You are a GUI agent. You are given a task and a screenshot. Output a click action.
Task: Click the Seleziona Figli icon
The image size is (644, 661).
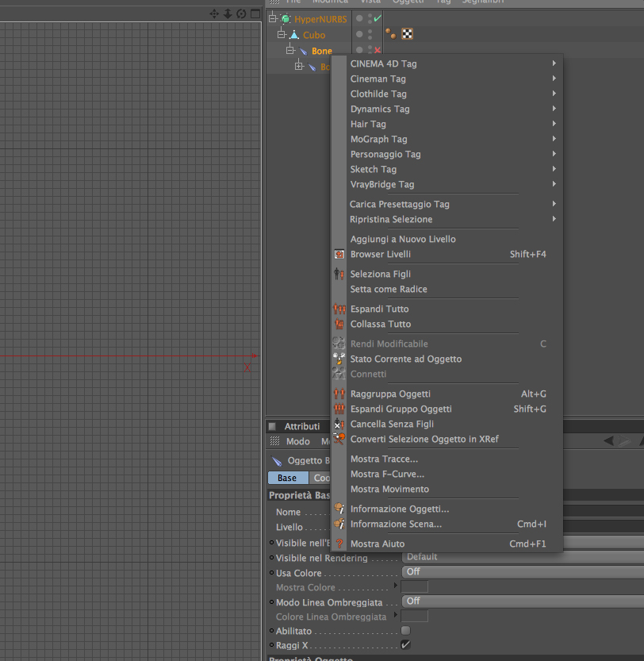339,274
